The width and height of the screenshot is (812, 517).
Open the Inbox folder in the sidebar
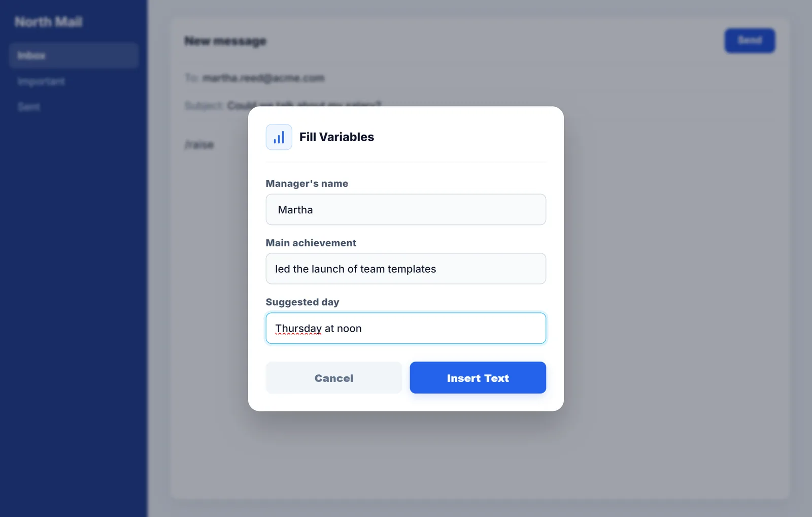pyautogui.click(x=74, y=55)
